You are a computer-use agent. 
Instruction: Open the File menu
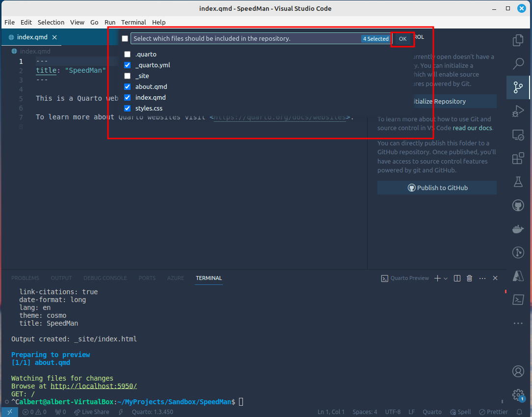(x=9, y=23)
